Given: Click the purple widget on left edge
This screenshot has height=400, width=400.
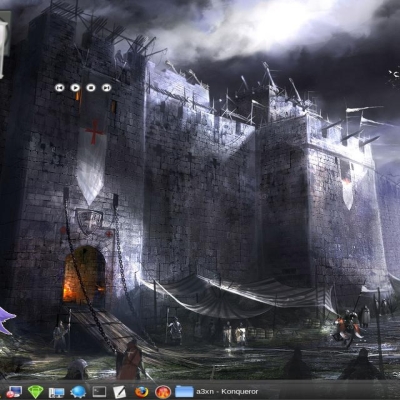Looking at the screenshot, I should tap(7, 320).
